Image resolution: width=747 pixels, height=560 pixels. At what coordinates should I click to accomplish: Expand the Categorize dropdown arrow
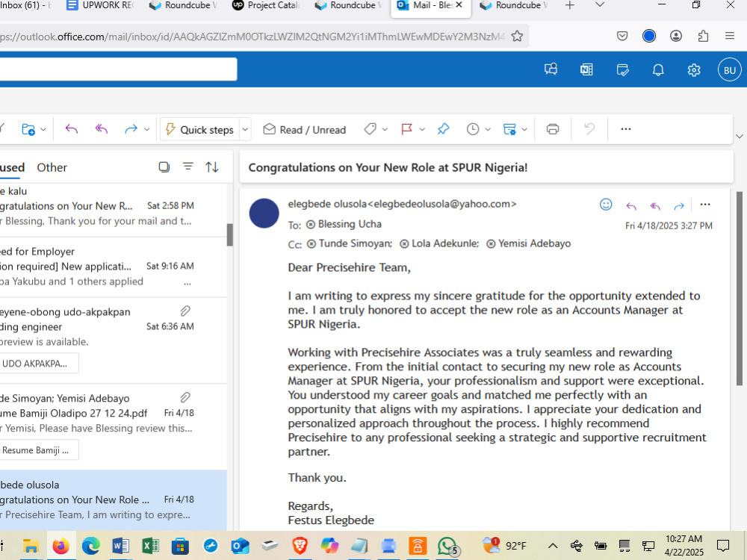click(x=385, y=129)
